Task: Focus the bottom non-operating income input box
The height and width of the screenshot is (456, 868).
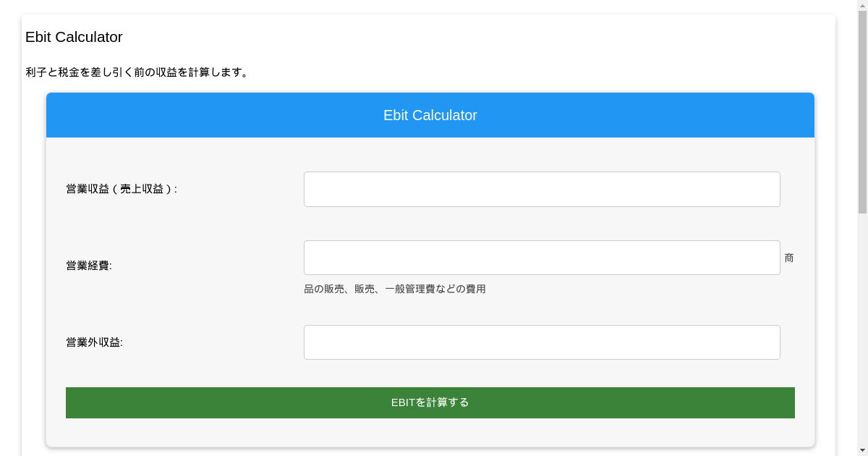Action: [x=541, y=342]
